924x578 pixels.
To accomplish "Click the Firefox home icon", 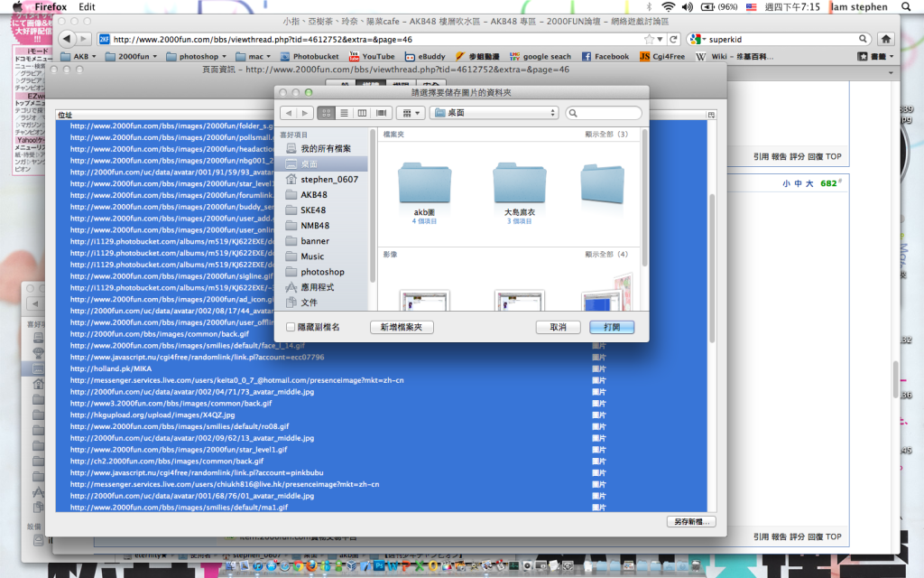I will coord(886,39).
